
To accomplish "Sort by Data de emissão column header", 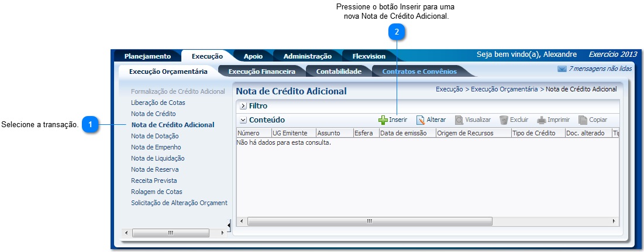I will pos(406,133).
